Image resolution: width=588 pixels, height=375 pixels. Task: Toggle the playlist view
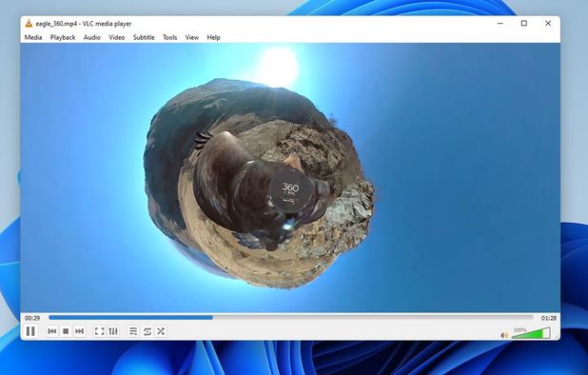(x=133, y=331)
